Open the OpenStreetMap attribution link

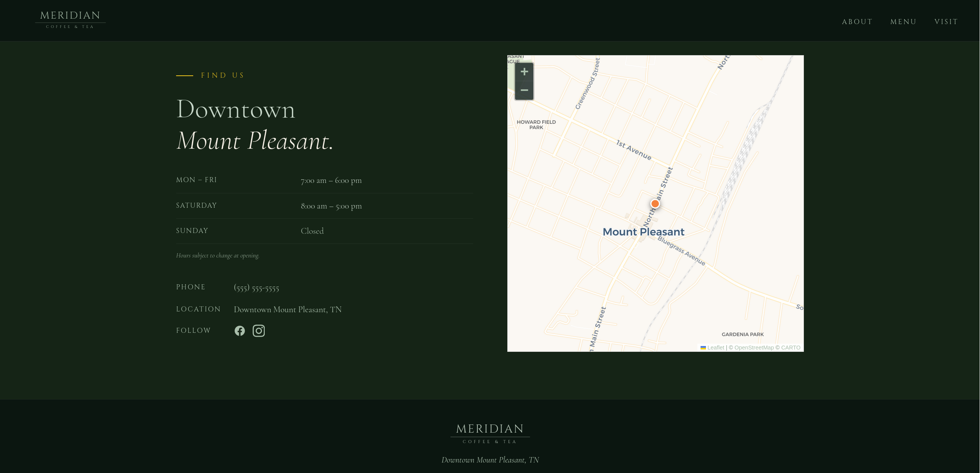pyautogui.click(x=754, y=348)
